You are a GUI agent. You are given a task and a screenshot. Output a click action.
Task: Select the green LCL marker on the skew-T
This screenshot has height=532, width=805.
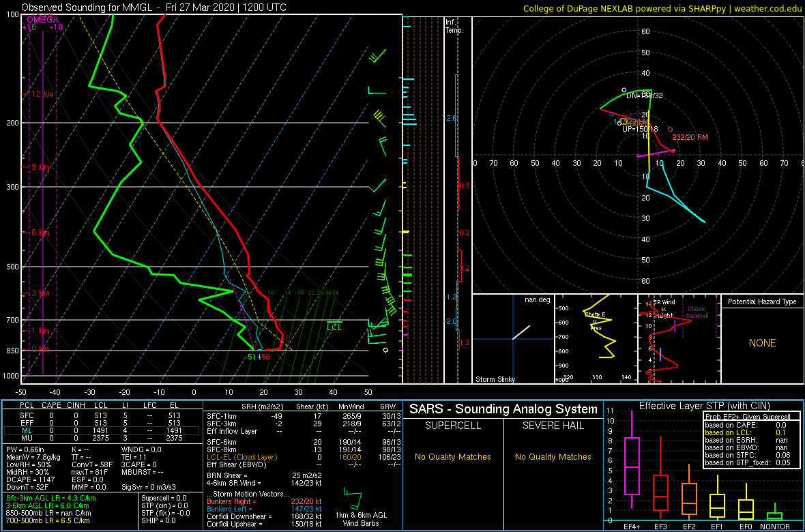click(334, 325)
